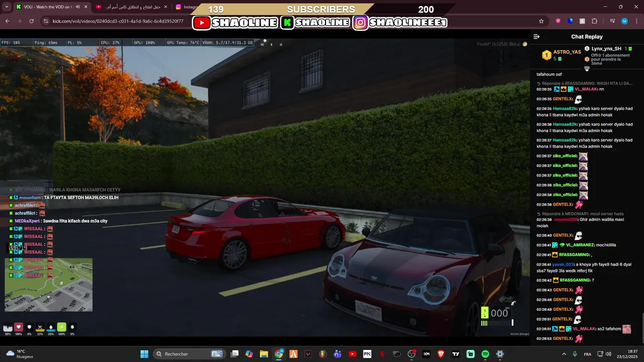The image size is (644, 362).
Task: Click the minimap in the game video
Action: coord(48,285)
